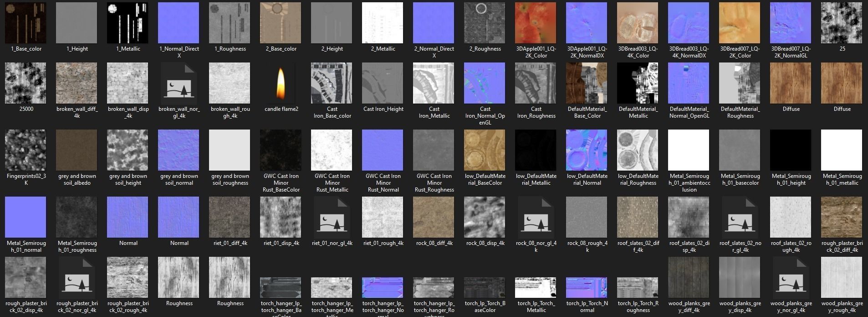Select the 2_Roughness thumbnail with circle

[x=485, y=23]
